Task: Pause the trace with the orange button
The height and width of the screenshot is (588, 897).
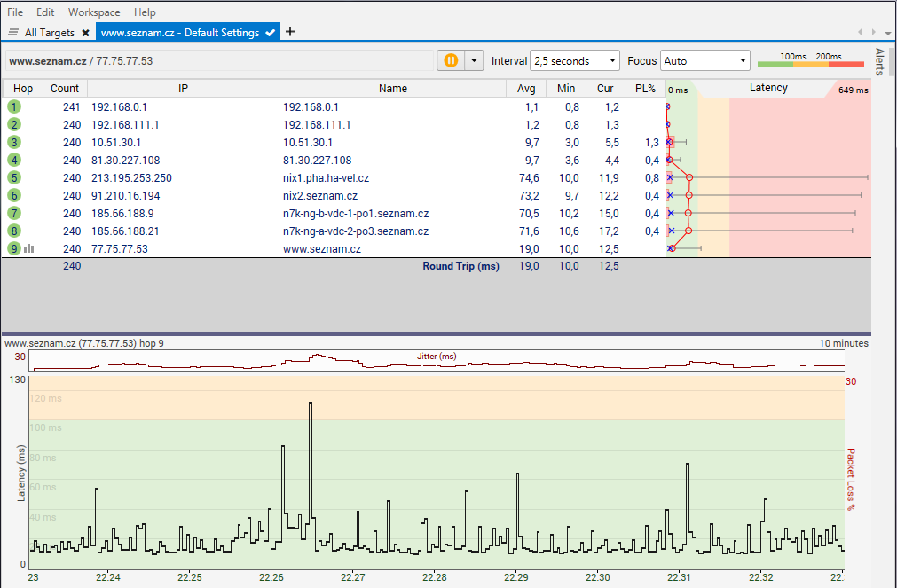Action: pos(451,60)
